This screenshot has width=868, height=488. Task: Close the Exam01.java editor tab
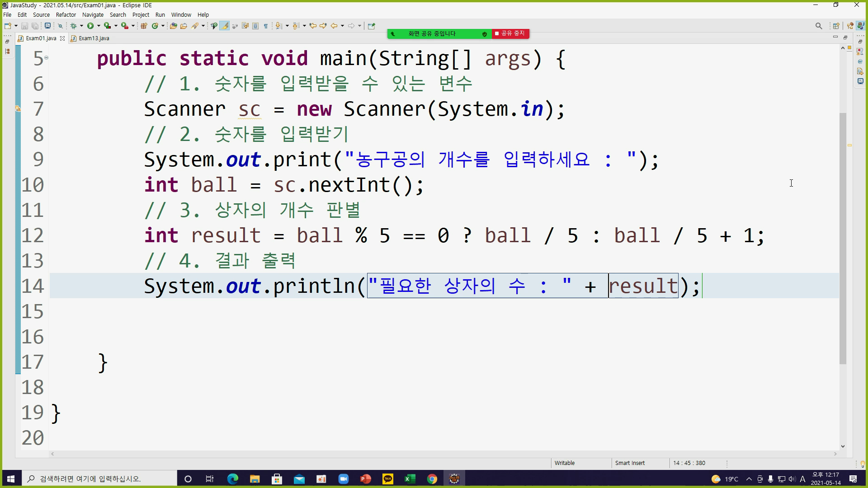tap(62, 38)
